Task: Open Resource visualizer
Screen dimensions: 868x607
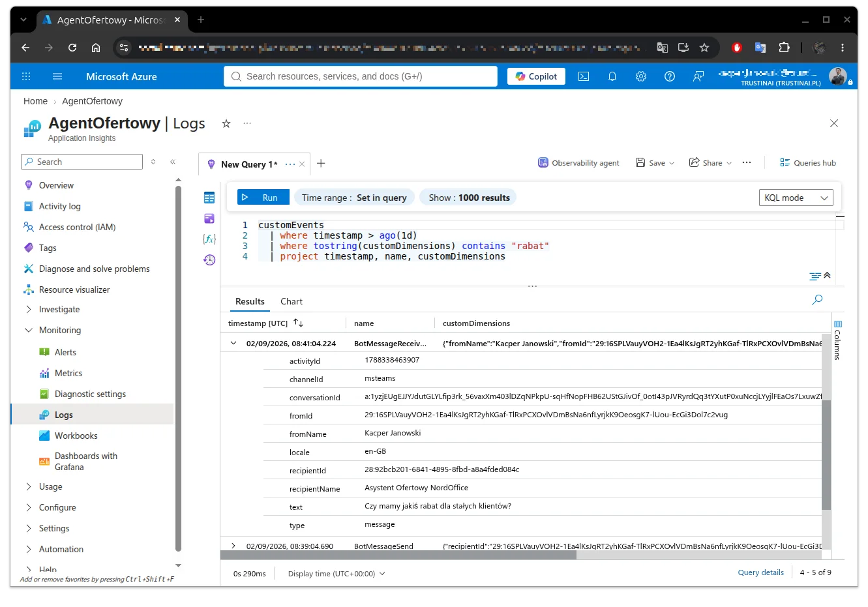Action: pyautogui.click(x=74, y=289)
